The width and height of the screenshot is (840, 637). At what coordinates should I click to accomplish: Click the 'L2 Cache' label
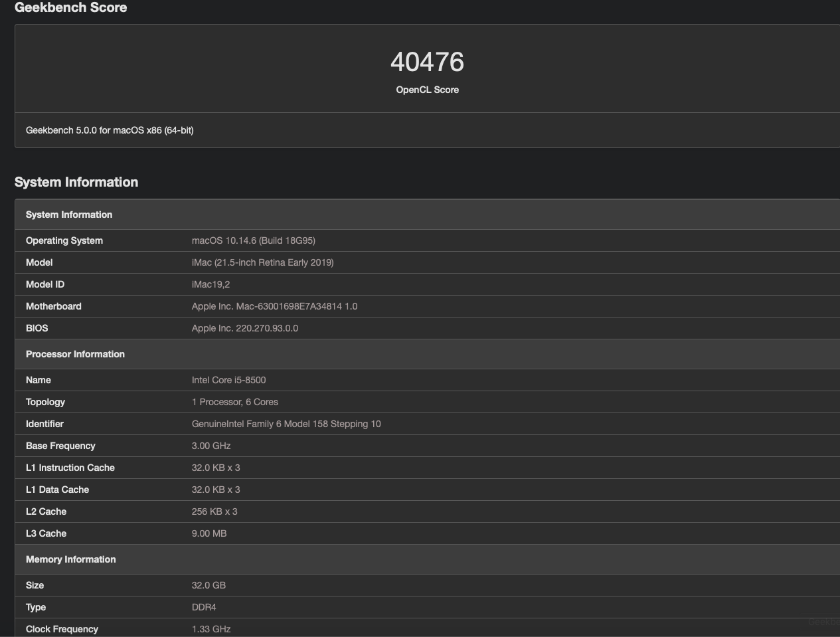pos(46,511)
